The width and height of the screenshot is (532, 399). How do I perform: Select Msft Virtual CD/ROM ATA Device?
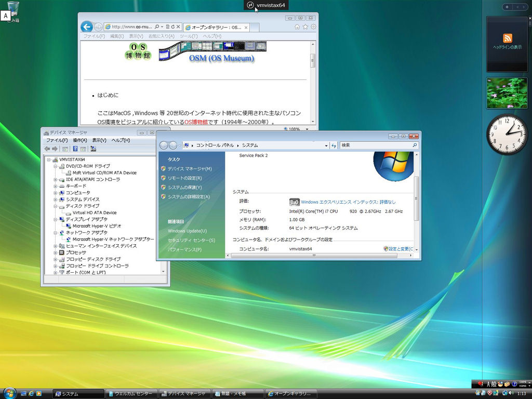point(104,172)
